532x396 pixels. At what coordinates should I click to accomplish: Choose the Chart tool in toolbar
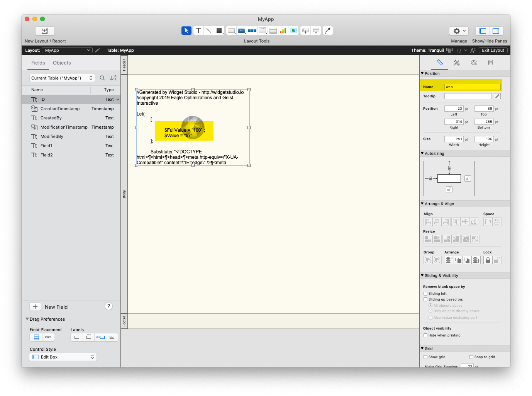[x=283, y=31]
